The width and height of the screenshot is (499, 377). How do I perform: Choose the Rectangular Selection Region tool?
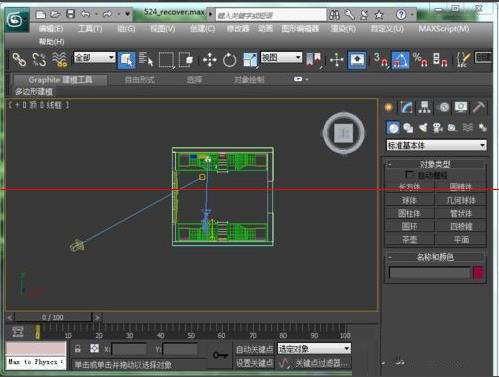[x=166, y=60]
